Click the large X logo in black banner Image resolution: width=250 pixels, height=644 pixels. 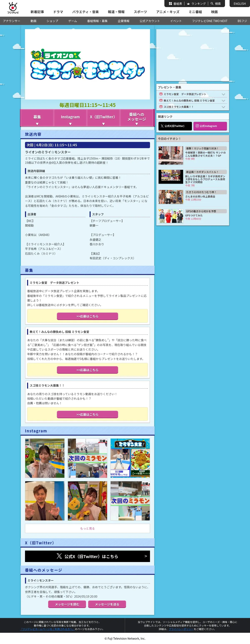59,556
